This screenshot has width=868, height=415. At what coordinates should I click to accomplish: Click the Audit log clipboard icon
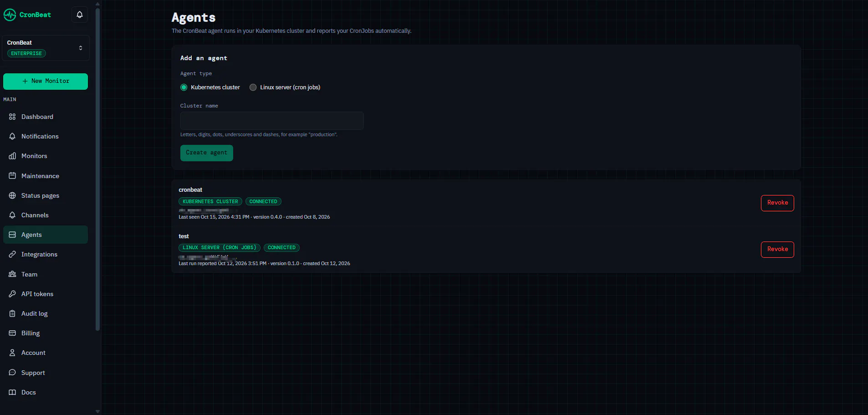point(12,313)
